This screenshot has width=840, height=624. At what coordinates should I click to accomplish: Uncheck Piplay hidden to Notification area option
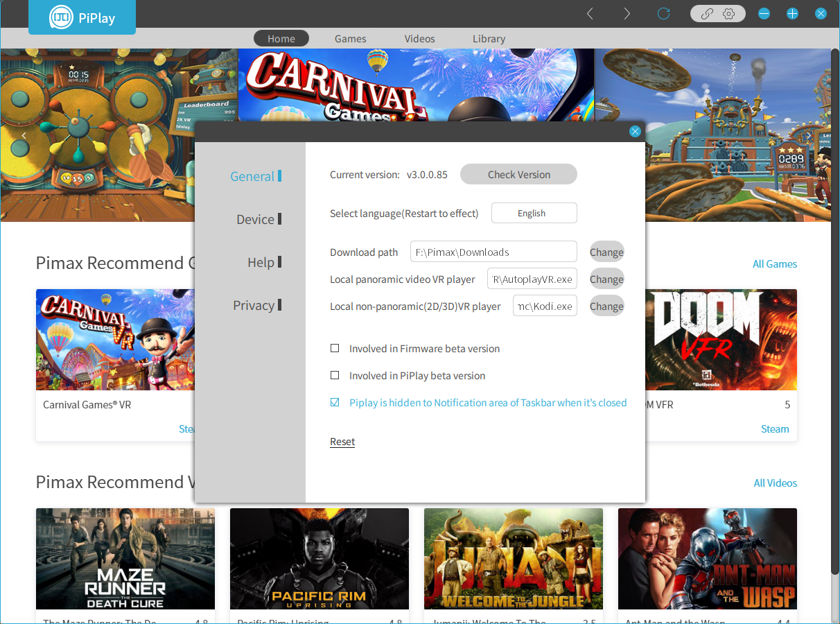tap(335, 403)
